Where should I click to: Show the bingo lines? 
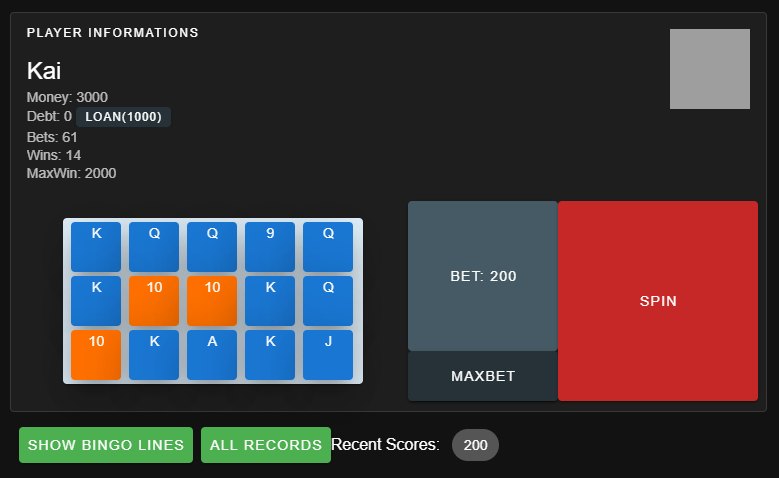pyautogui.click(x=106, y=445)
